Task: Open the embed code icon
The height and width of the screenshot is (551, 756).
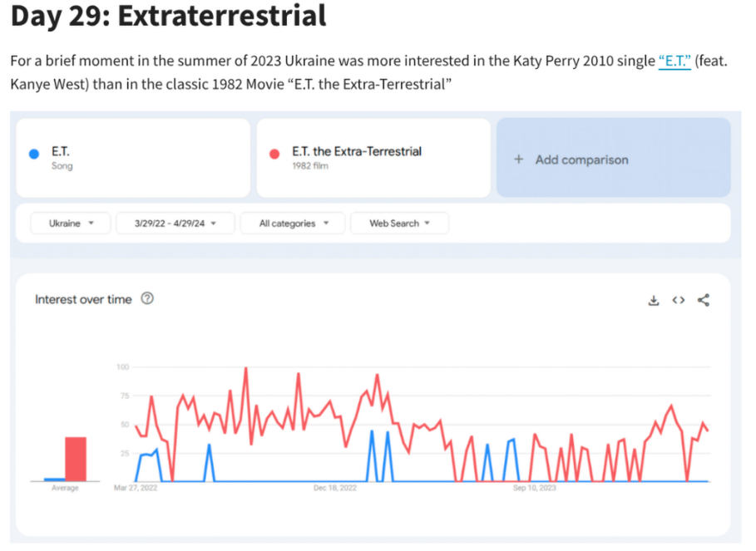Action: 679,300
